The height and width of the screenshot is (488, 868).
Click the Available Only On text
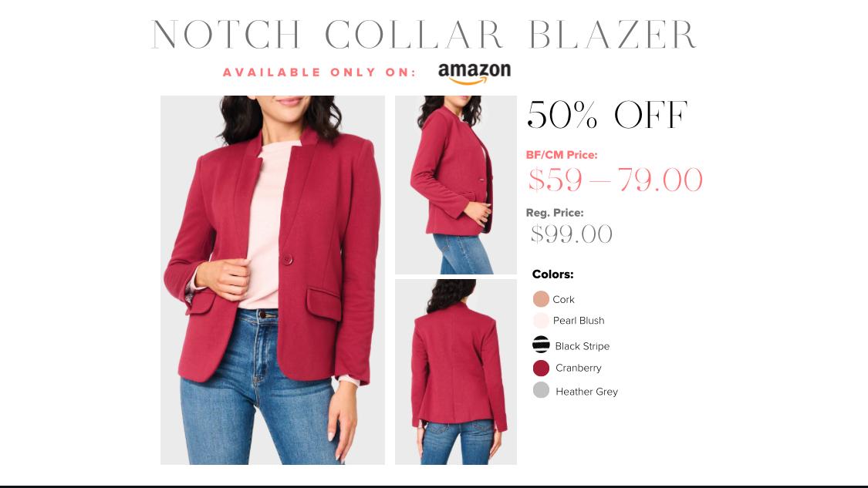click(x=319, y=72)
